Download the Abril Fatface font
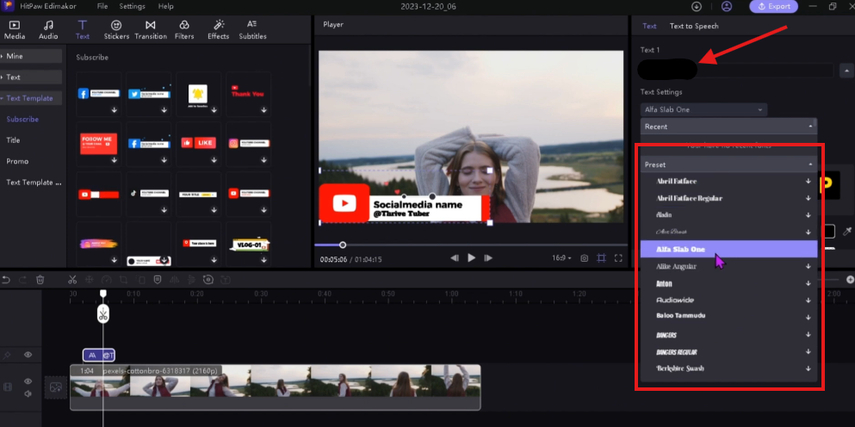 point(809,182)
